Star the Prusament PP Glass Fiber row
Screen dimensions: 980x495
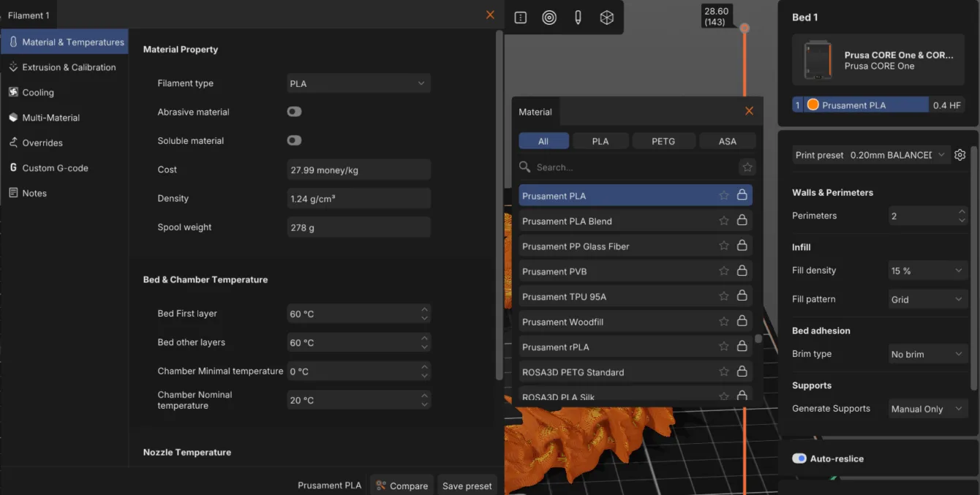point(723,246)
